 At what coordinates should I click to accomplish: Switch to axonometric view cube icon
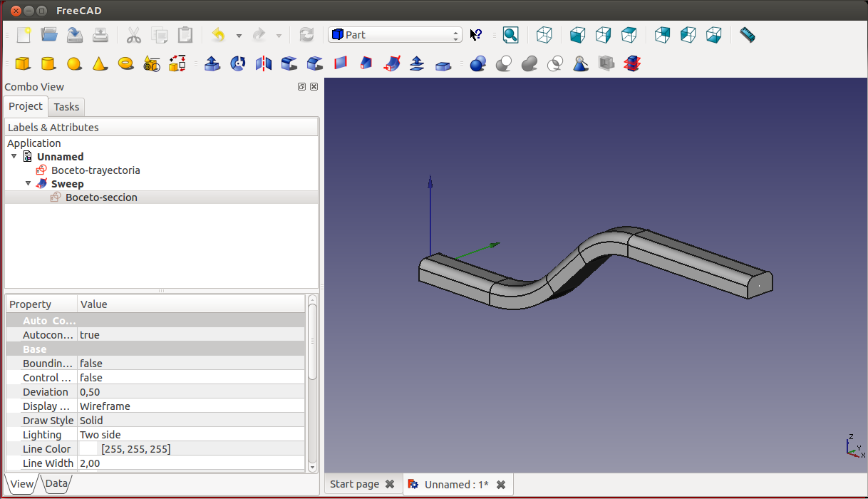click(x=544, y=35)
